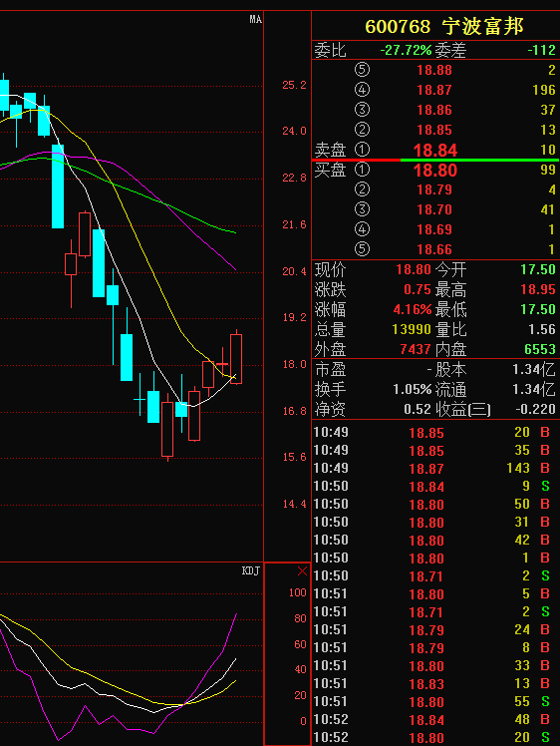Click sell level ② circled icon
This screenshot has width=560, height=746.
point(362,130)
